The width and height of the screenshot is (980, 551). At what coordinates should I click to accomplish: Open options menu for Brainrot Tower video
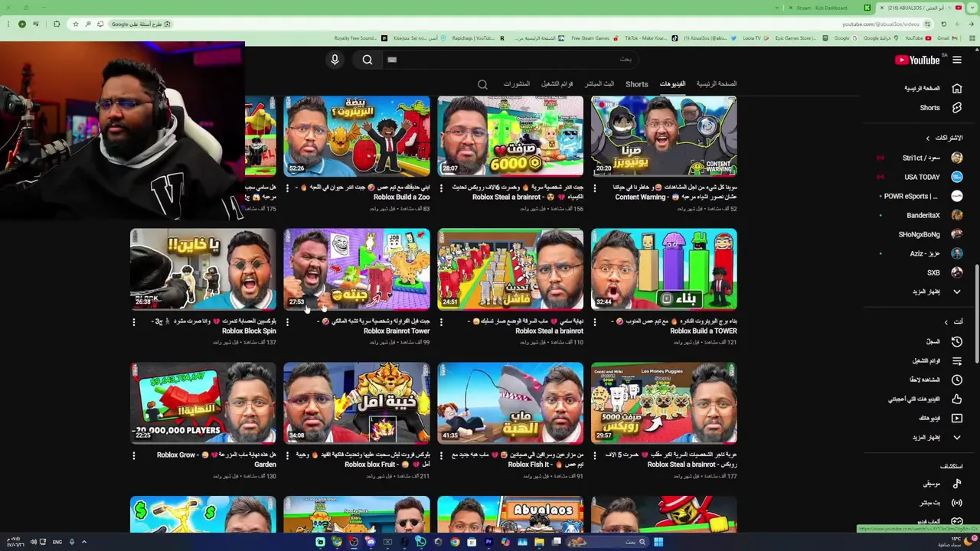pos(287,322)
